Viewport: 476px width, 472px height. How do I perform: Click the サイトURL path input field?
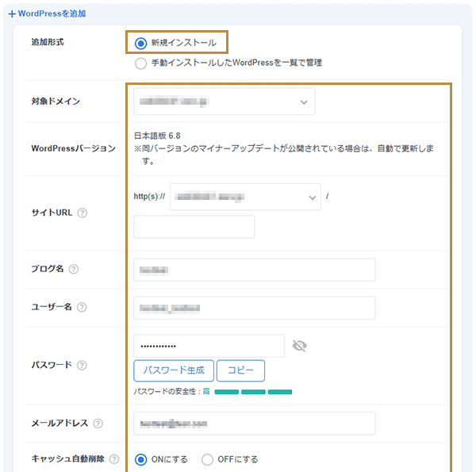coord(194,227)
